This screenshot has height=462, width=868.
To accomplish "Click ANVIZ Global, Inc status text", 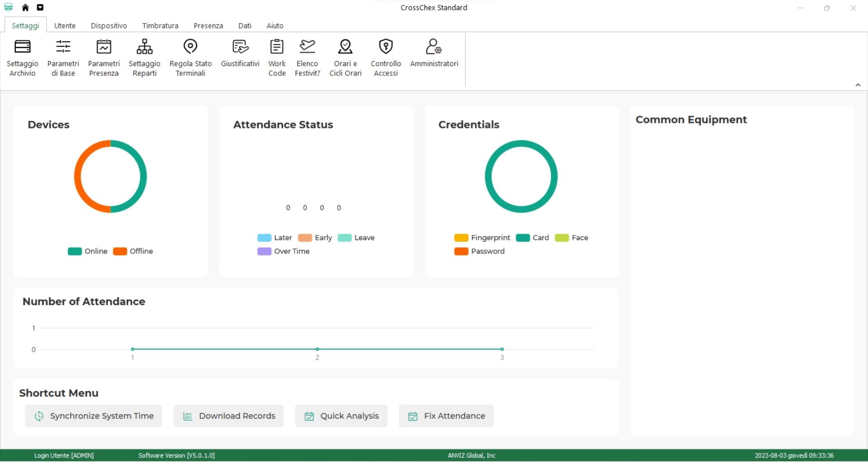I will [x=472, y=455].
